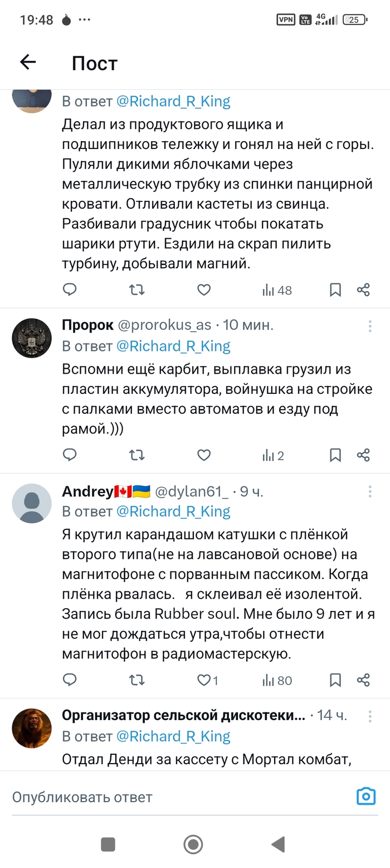Open more options for Организатор сельской дискотеки reply
Screen dimensions: 390x868
click(x=369, y=716)
